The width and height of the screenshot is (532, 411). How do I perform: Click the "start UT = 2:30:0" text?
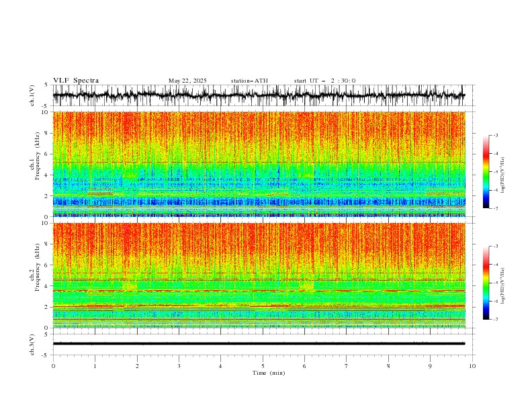click(x=324, y=81)
